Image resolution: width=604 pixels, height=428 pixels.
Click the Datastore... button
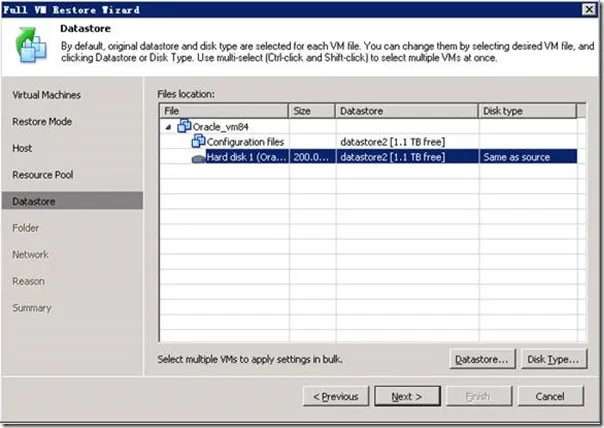pyautogui.click(x=482, y=359)
